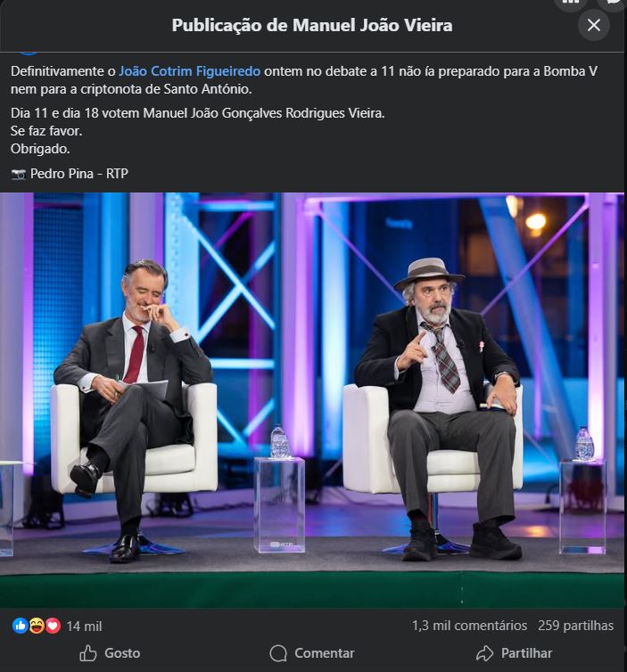Viewport: 627px width, 672px height.
Task: Open João Cotrim Figueiredo's profile link
Action: pos(190,71)
